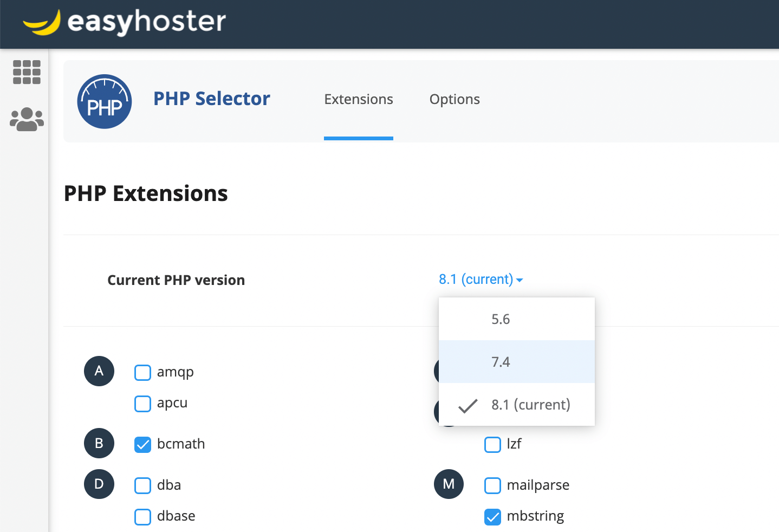Toggle the 8.1 (current) version dropdown
Viewport: 779px width, 532px height.
click(481, 280)
